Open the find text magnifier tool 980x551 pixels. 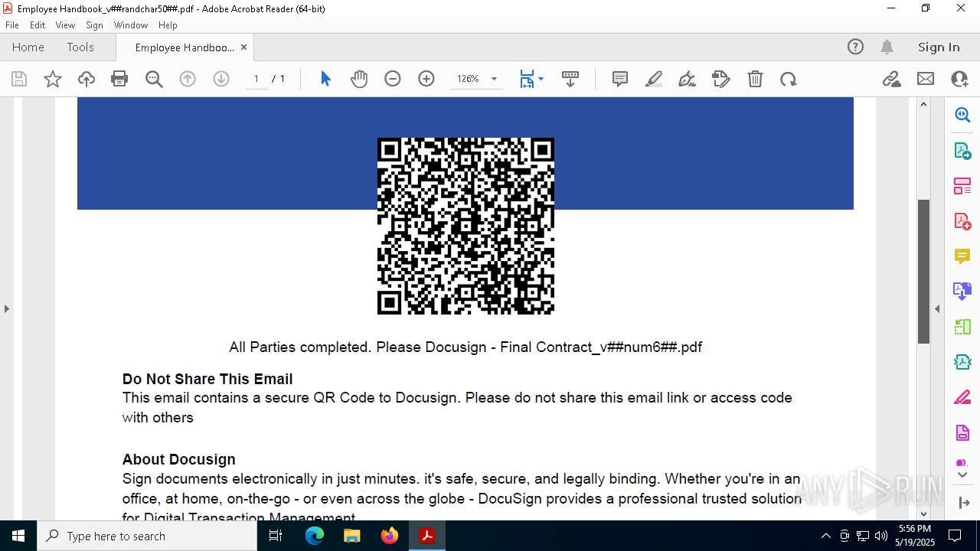click(154, 79)
